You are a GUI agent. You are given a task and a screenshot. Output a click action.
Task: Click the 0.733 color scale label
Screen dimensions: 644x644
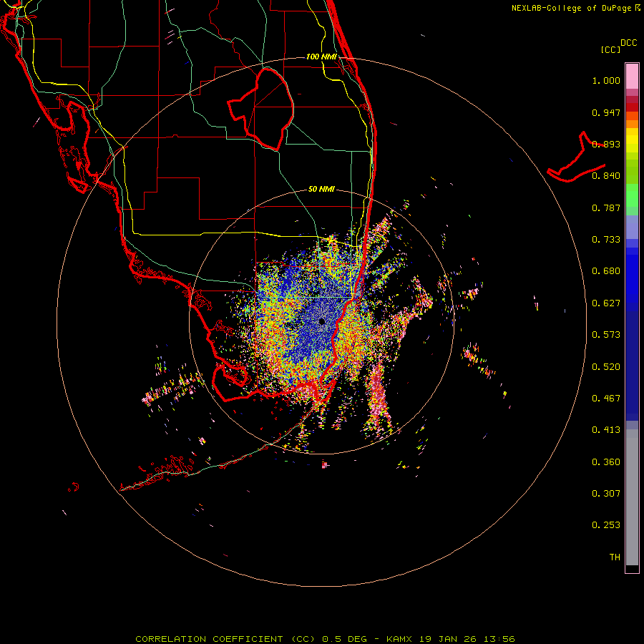[x=606, y=240]
